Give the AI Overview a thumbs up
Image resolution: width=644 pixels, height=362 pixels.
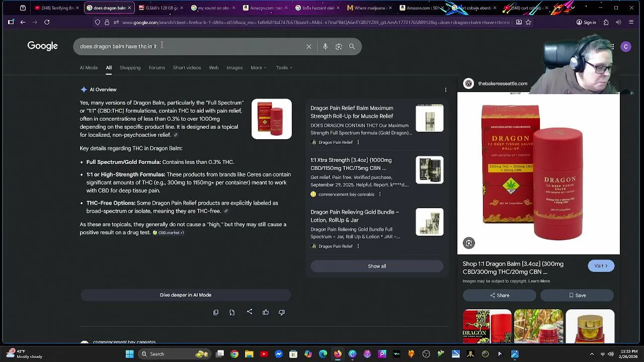click(266, 312)
